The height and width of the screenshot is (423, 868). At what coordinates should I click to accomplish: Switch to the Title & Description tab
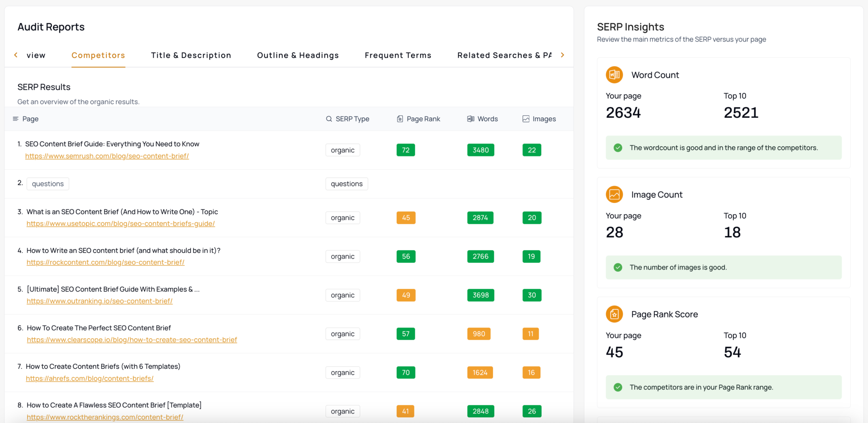[x=191, y=55]
